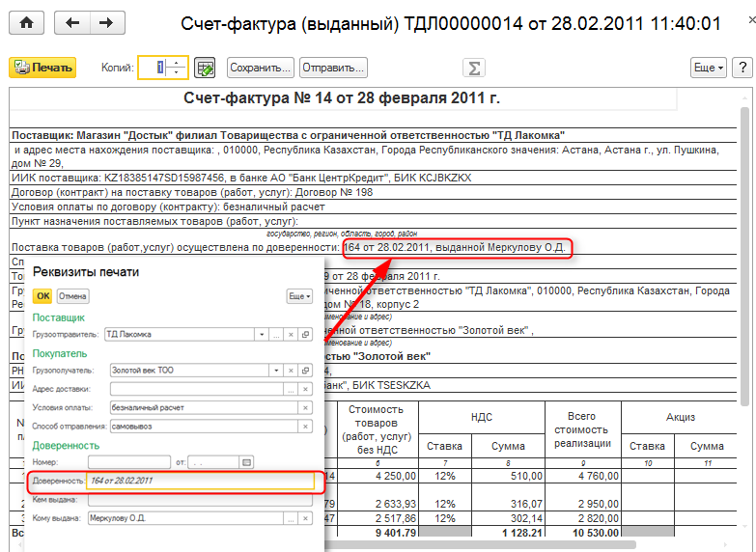Clear the Способ отправления field with X
Screen dimensions: 756x552
(x=305, y=427)
